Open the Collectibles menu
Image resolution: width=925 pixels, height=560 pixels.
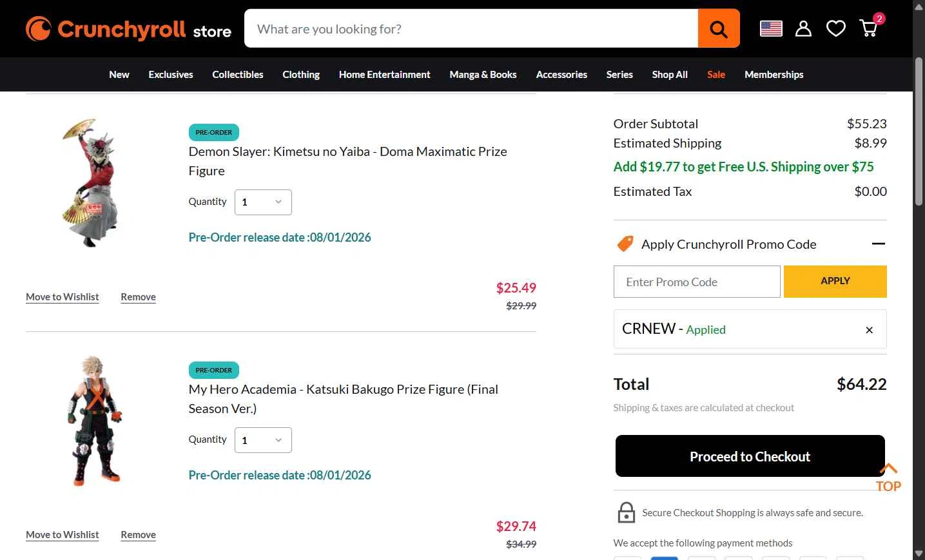237,75
